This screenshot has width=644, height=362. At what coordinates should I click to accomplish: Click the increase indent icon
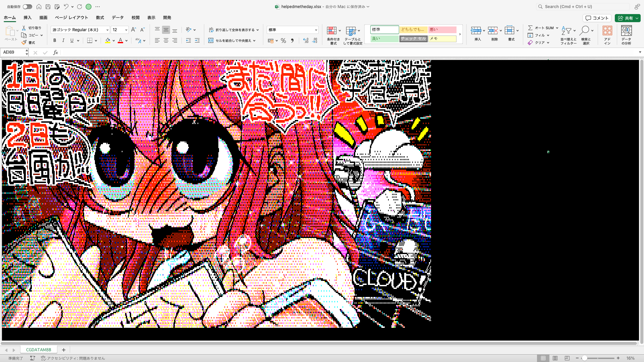(x=197, y=41)
